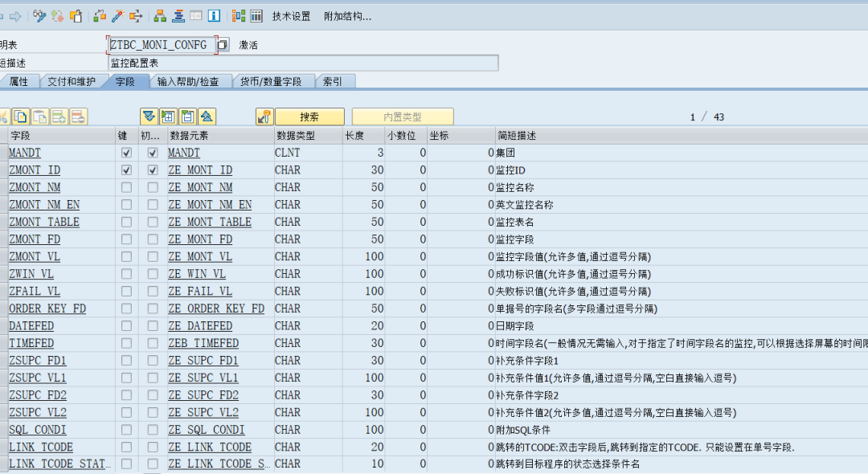The width and height of the screenshot is (868, 474).
Task: Click description text 附加SQL条件
Action: coord(522,430)
